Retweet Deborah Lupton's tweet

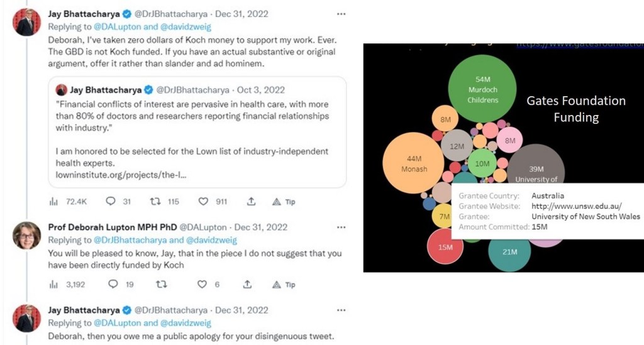click(161, 284)
